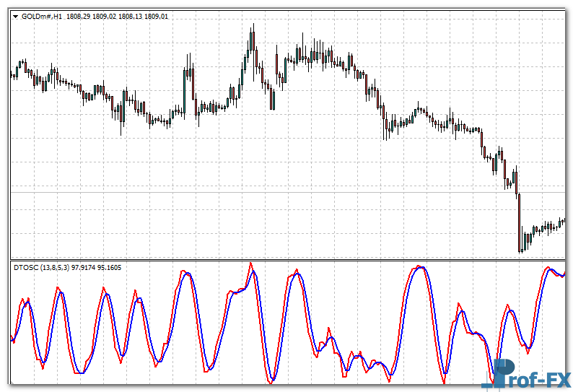Click the tallest candlestick at the chart's highest peak

tap(253, 43)
